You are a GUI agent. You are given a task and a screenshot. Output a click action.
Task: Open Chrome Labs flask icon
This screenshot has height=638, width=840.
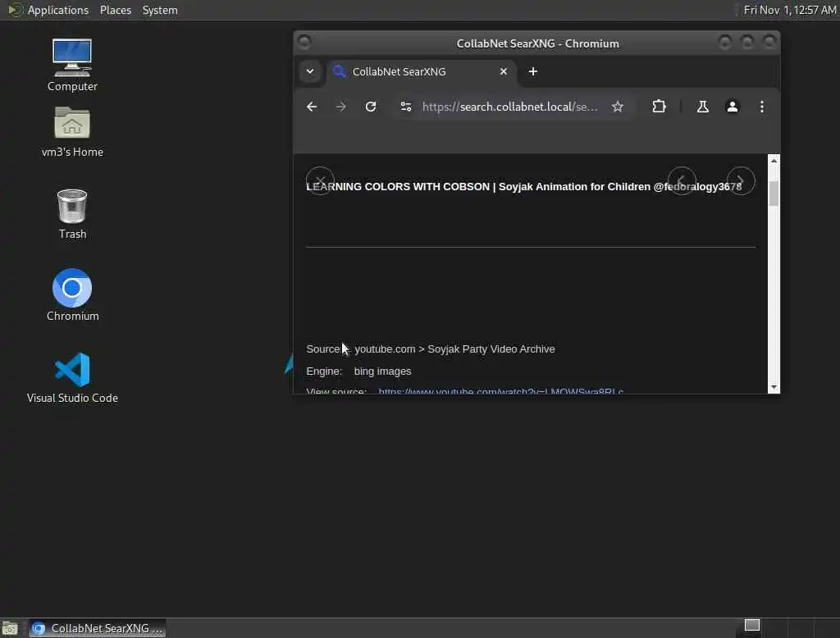[x=703, y=107]
